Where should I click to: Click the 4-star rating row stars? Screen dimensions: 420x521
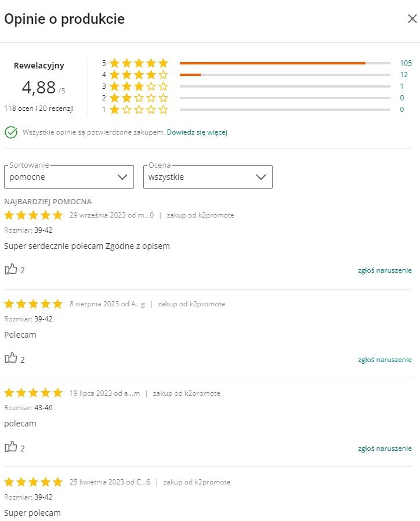pyautogui.click(x=139, y=74)
